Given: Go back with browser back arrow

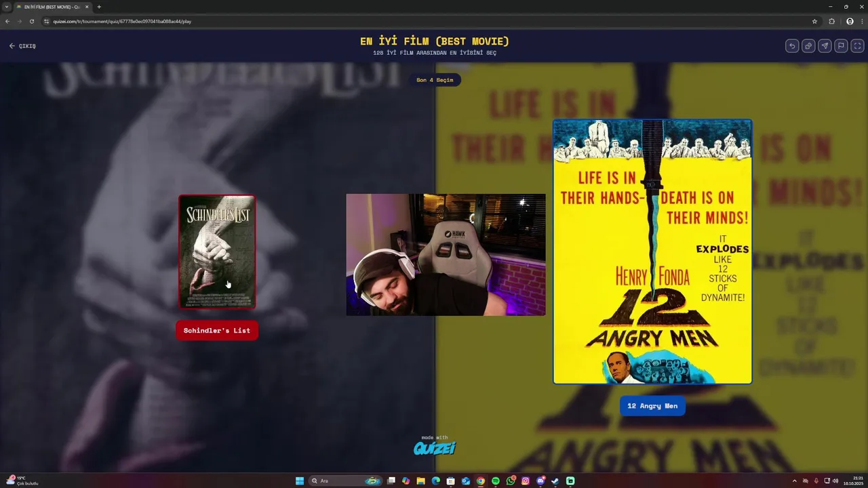Looking at the screenshot, I should 7,21.
